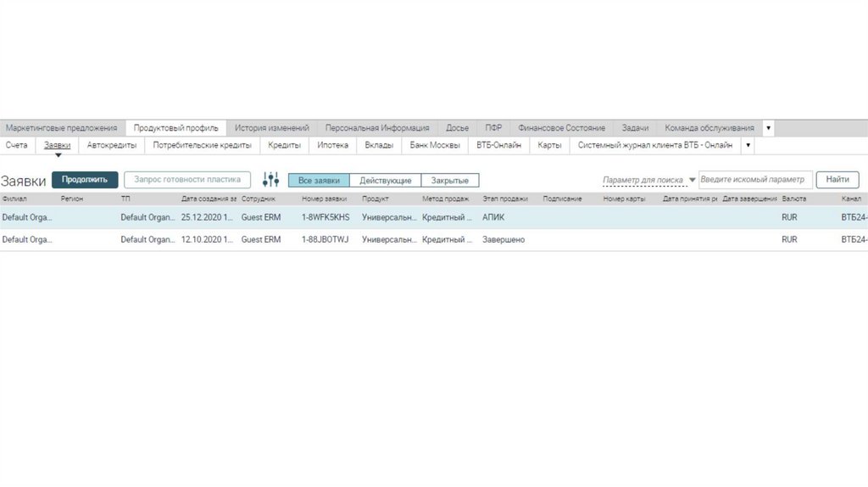Open the filter settings sliders icon
Viewport: 868px width, 487px height.
tap(270, 180)
